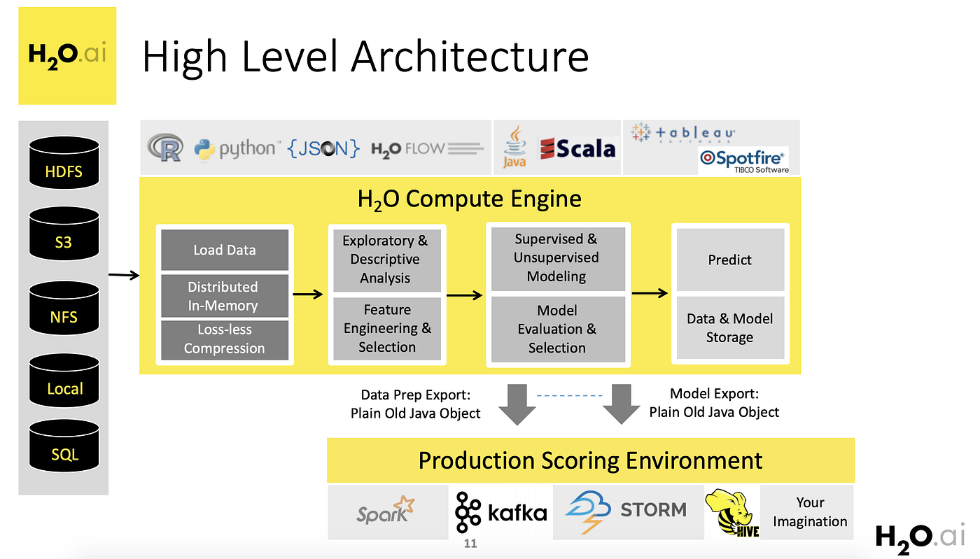Click the Java coffee cup logo
The width and height of the screenshot is (980, 559).
coord(514,147)
